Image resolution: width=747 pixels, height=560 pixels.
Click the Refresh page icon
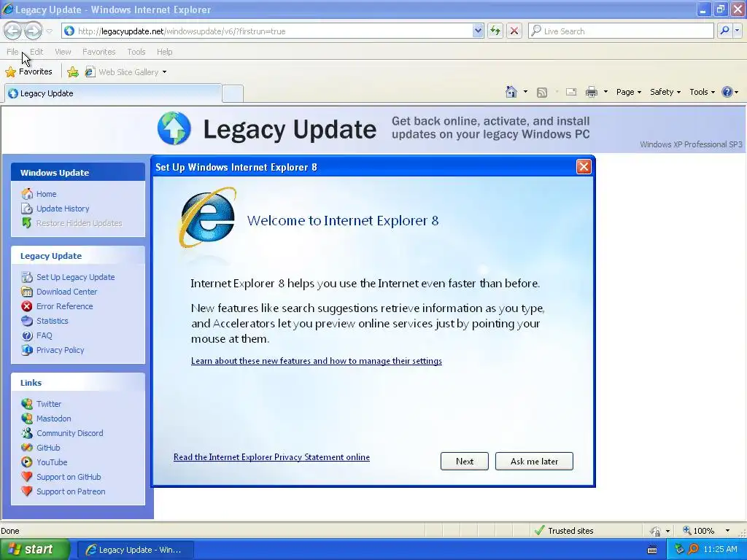pyautogui.click(x=495, y=31)
